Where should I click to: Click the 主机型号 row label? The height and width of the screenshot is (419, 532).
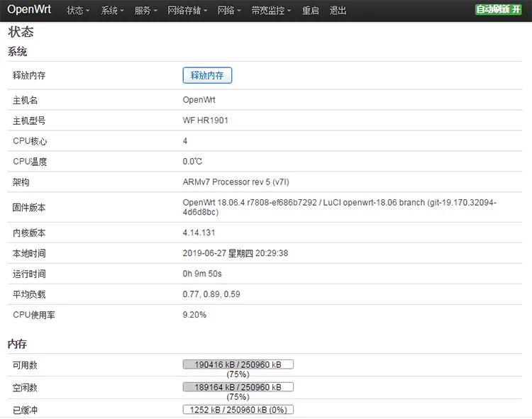[x=29, y=121]
